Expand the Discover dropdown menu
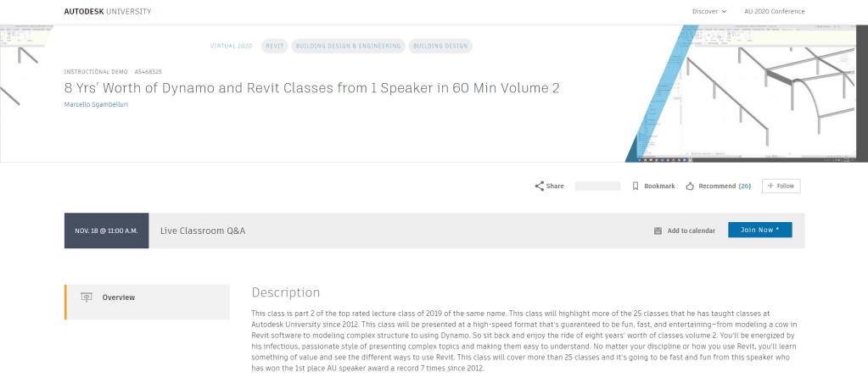 (710, 11)
